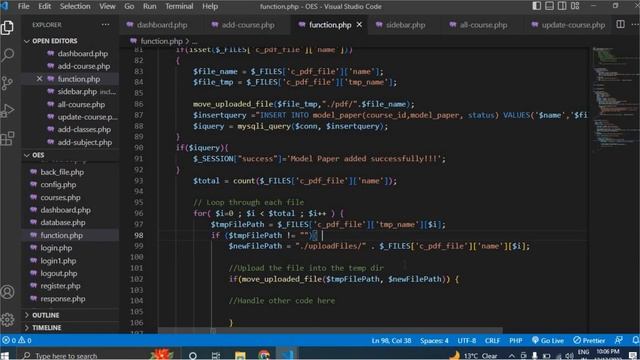Open notifications bell in status bar
This screenshot has height=360, width=640.
(x=635, y=340)
